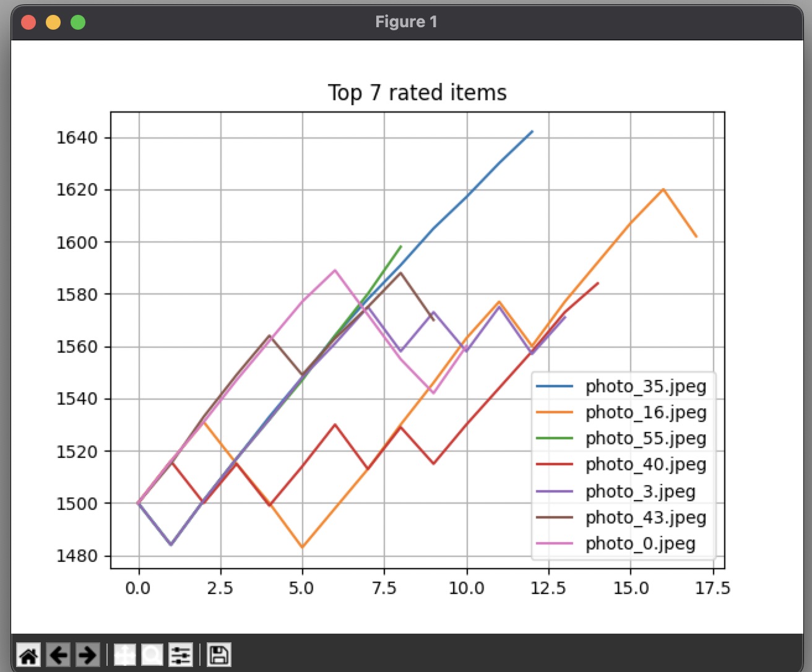Click the green photo_55 line's upper end
The image size is (812, 672).
400,246
